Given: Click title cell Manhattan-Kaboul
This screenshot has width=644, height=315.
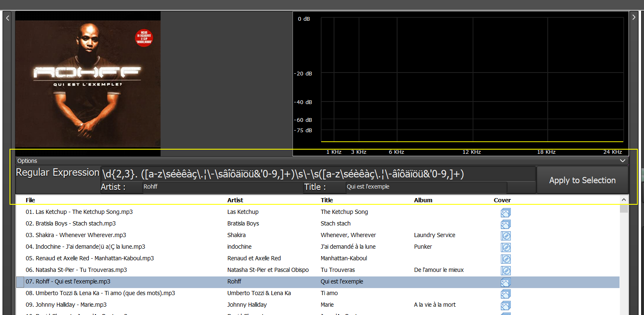Looking at the screenshot, I should point(344,258).
